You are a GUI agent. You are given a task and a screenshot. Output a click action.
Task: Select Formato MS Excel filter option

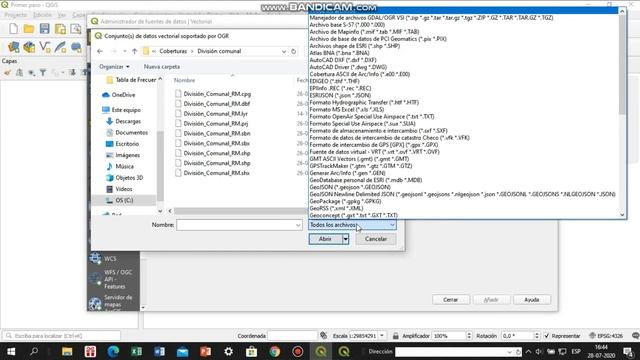(x=347, y=109)
